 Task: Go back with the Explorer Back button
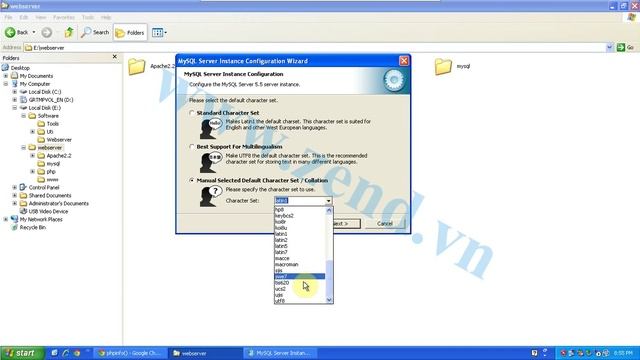(x=16, y=32)
